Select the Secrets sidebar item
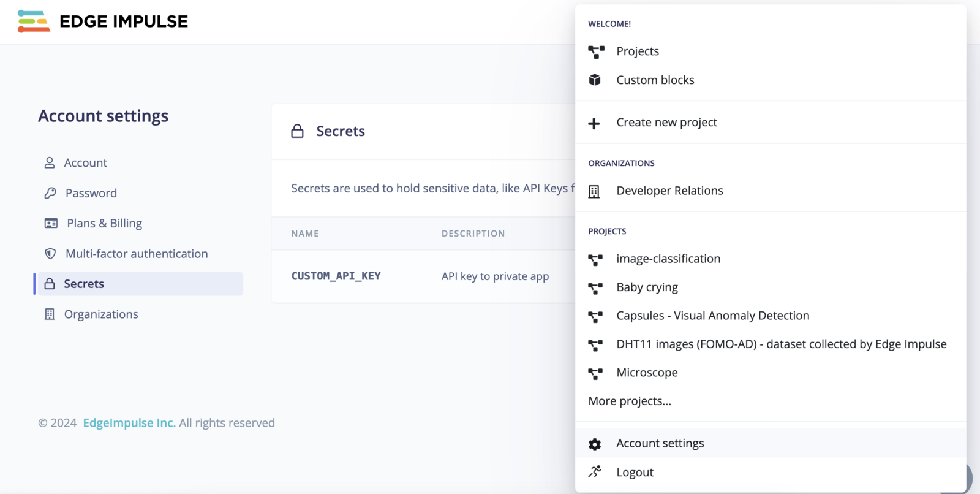980x494 pixels. (x=140, y=284)
